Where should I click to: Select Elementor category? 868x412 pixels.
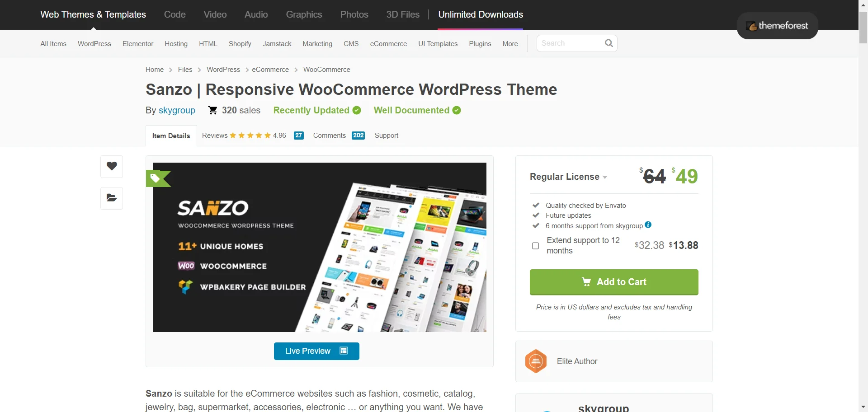tap(138, 44)
